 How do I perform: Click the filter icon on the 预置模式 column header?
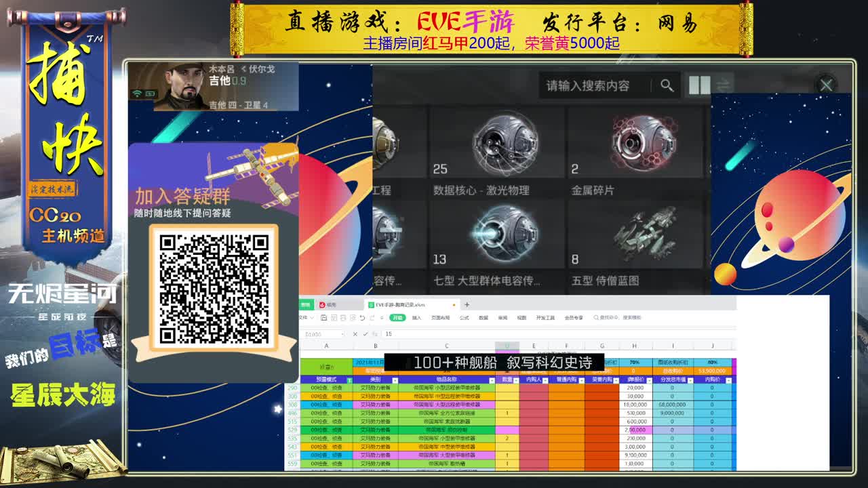tap(349, 380)
